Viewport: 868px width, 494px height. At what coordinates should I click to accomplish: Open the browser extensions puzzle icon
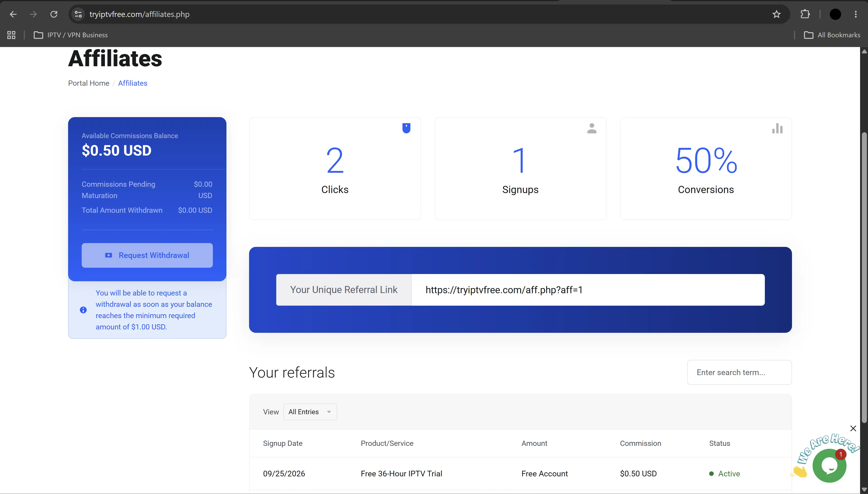[805, 14]
